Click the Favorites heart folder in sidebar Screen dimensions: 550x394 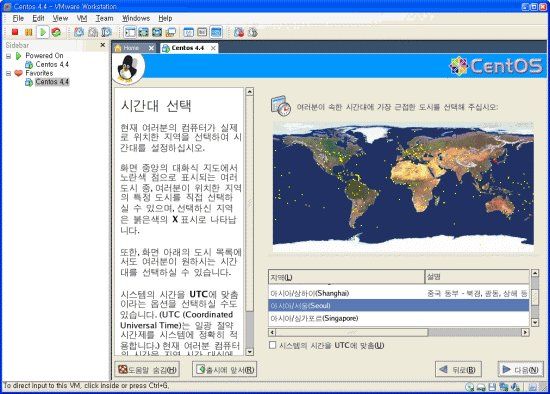pyautogui.click(x=19, y=73)
